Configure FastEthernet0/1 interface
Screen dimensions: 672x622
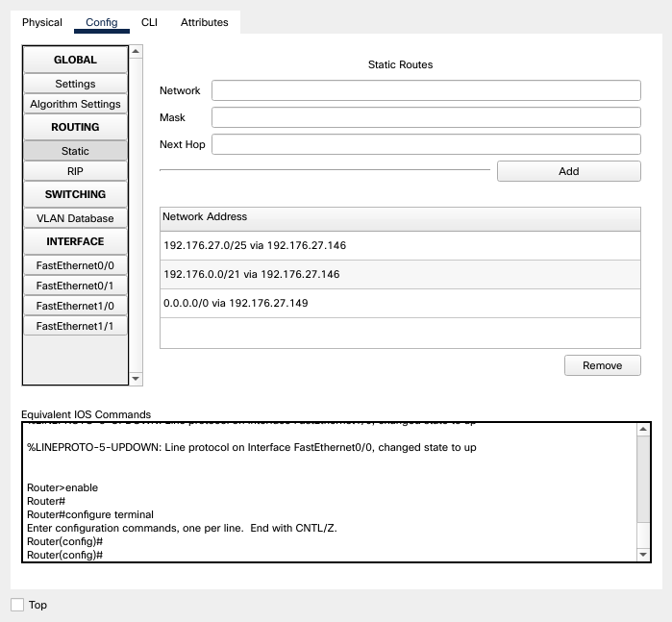point(75,286)
